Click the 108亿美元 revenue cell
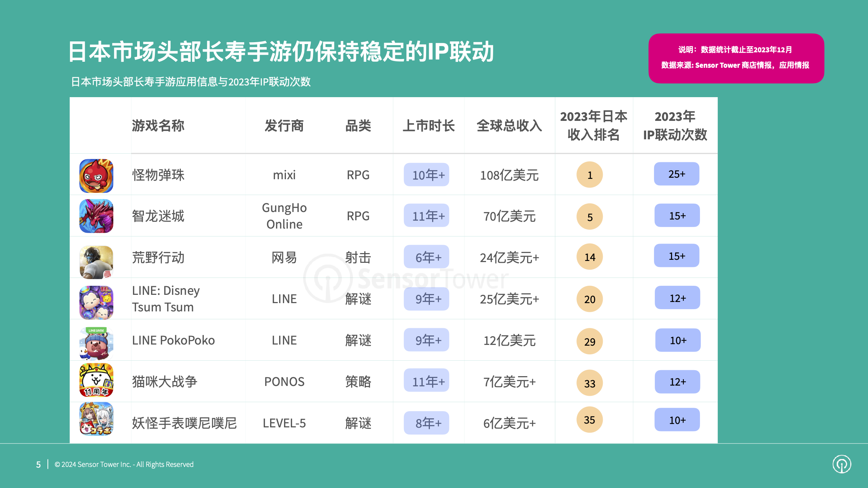The image size is (868, 488). [x=509, y=175]
